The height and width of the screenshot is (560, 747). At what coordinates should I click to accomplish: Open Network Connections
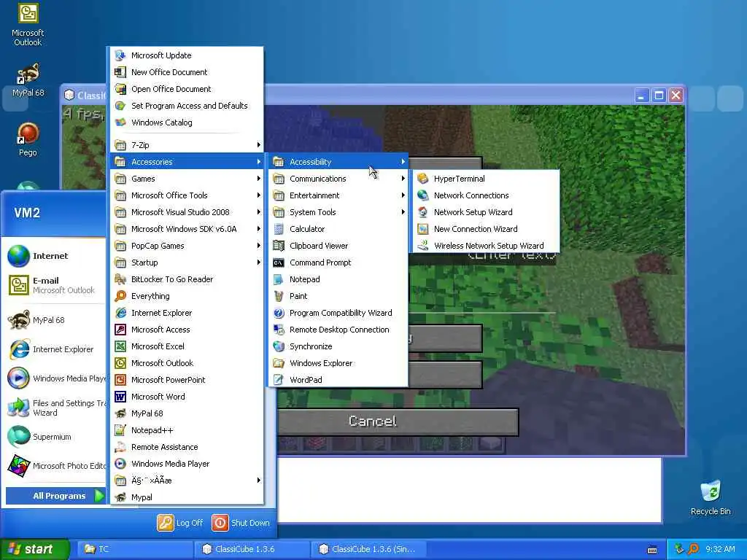[x=485, y=195]
